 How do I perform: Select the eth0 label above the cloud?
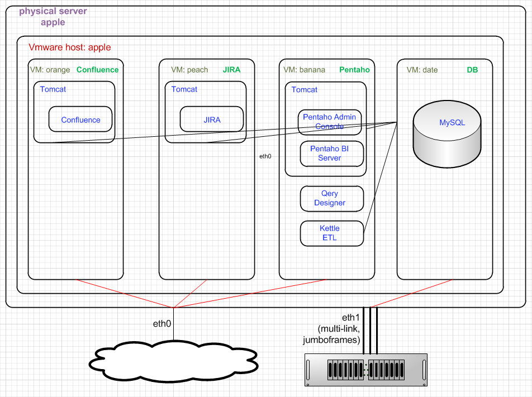tap(162, 323)
